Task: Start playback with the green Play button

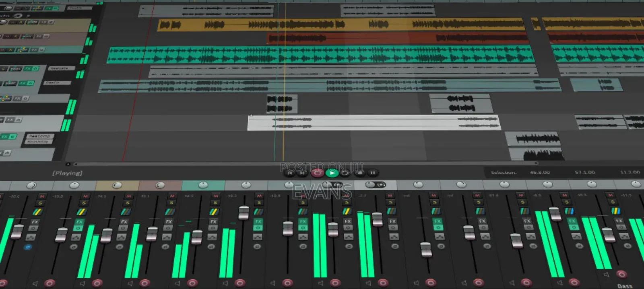Action: click(x=332, y=173)
